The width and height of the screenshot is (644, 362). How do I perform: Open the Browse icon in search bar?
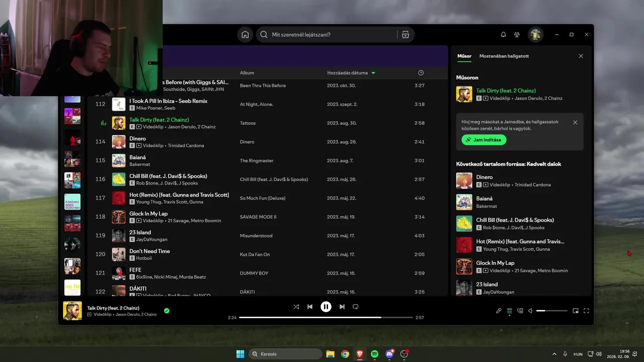coord(406,35)
